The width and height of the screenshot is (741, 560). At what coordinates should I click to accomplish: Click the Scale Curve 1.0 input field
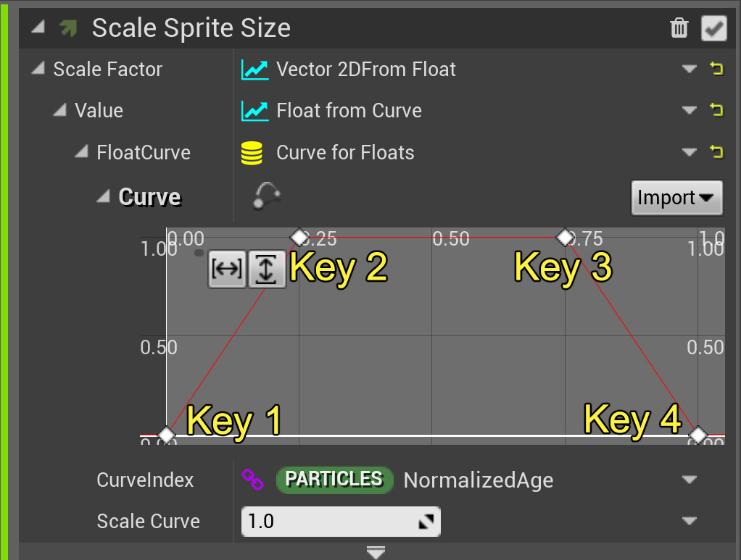point(330,522)
